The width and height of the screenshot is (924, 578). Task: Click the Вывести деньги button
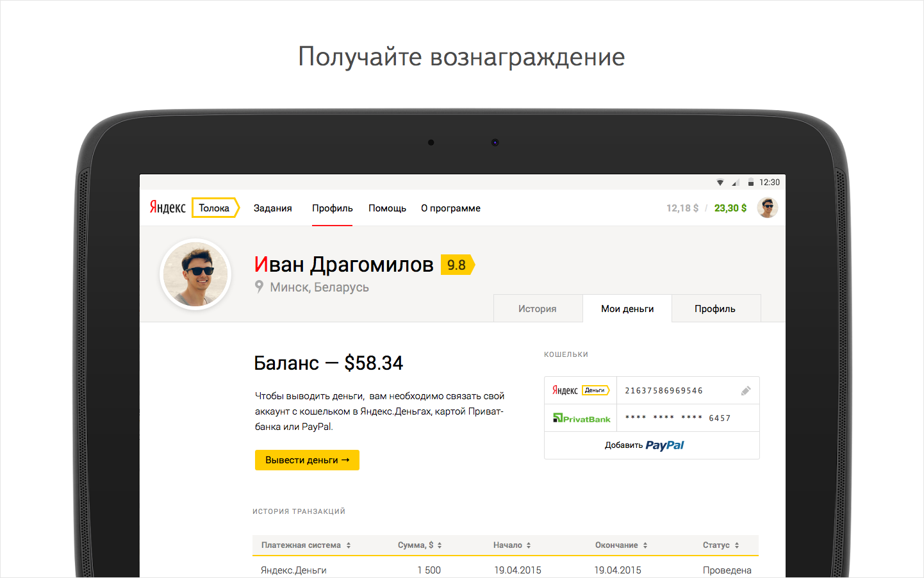tap(307, 460)
